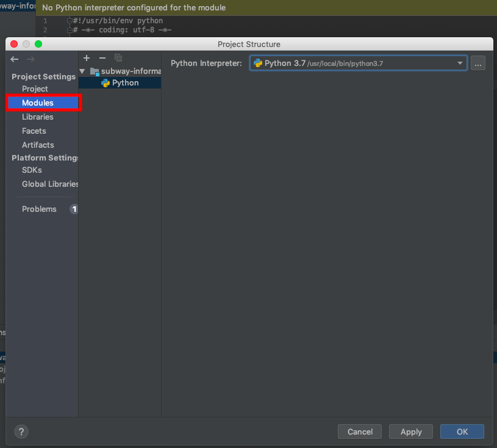Browse interpreters using the ellipsis button
Viewport: 497px width, 448px height.
tap(478, 63)
